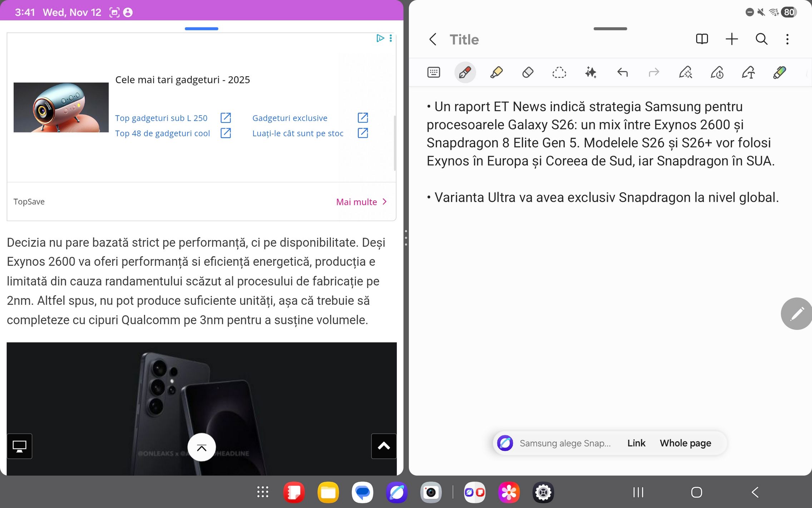Switch to keyboard text input mode
The width and height of the screenshot is (812, 508).
tap(434, 73)
